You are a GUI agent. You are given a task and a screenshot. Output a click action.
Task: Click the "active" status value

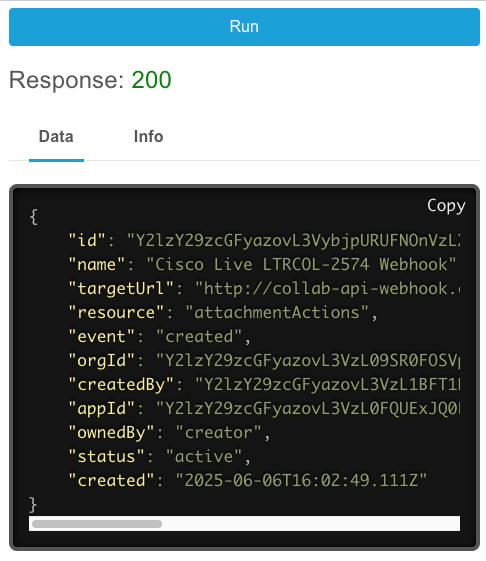(x=204, y=456)
